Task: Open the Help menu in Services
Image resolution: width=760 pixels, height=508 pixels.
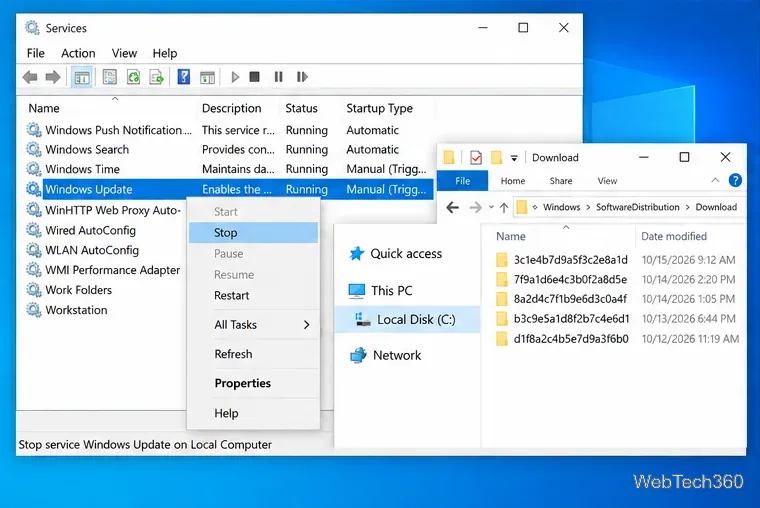Action: point(165,53)
